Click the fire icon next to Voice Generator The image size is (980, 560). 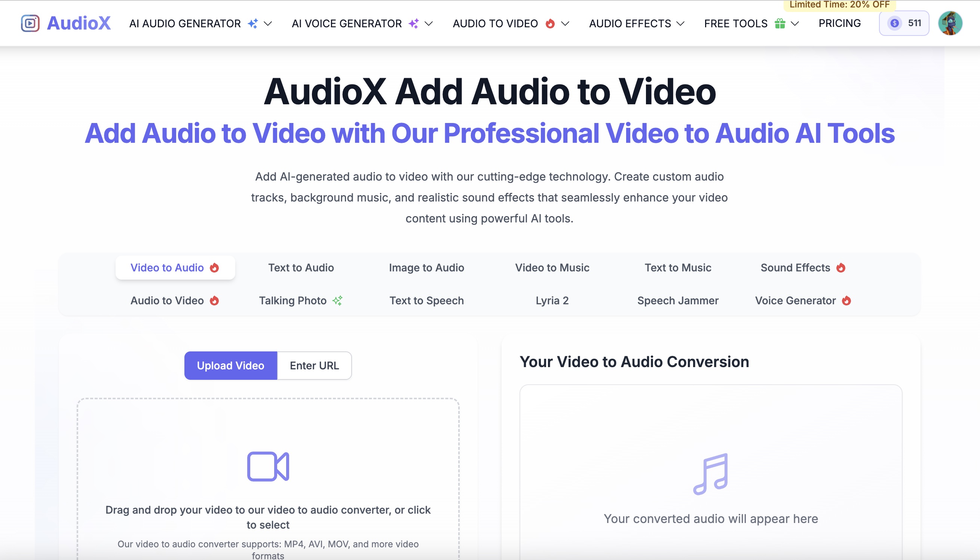click(846, 301)
